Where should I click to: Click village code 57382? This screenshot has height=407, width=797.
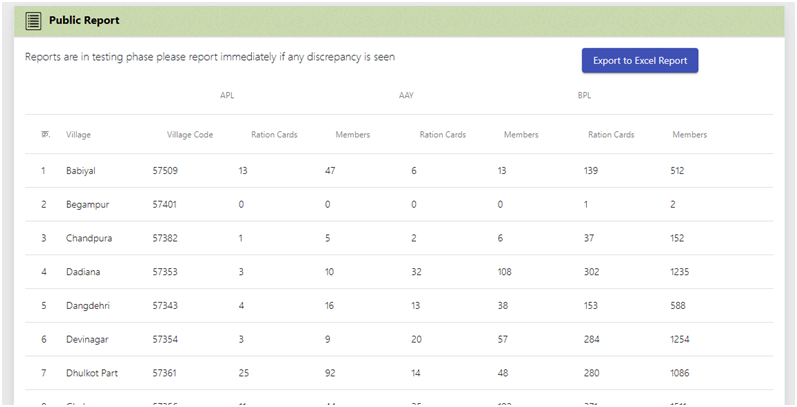tap(165, 238)
